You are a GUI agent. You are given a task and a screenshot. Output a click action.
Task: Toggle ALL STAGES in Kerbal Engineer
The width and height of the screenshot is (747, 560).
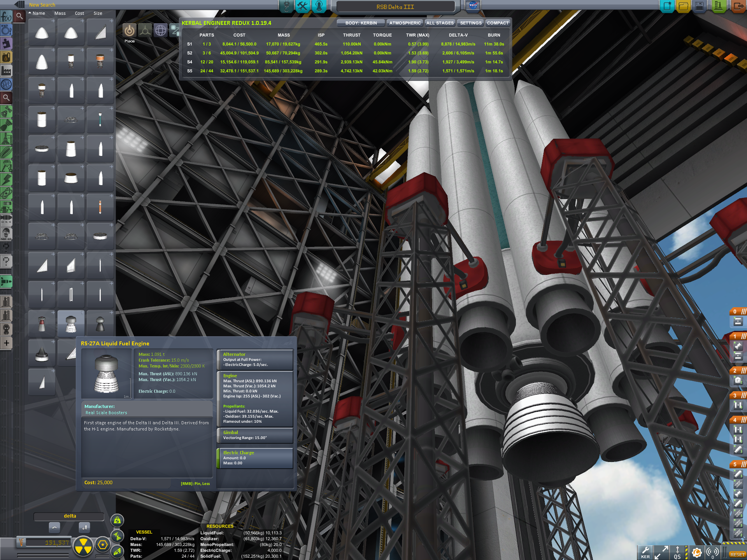coord(440,23)
